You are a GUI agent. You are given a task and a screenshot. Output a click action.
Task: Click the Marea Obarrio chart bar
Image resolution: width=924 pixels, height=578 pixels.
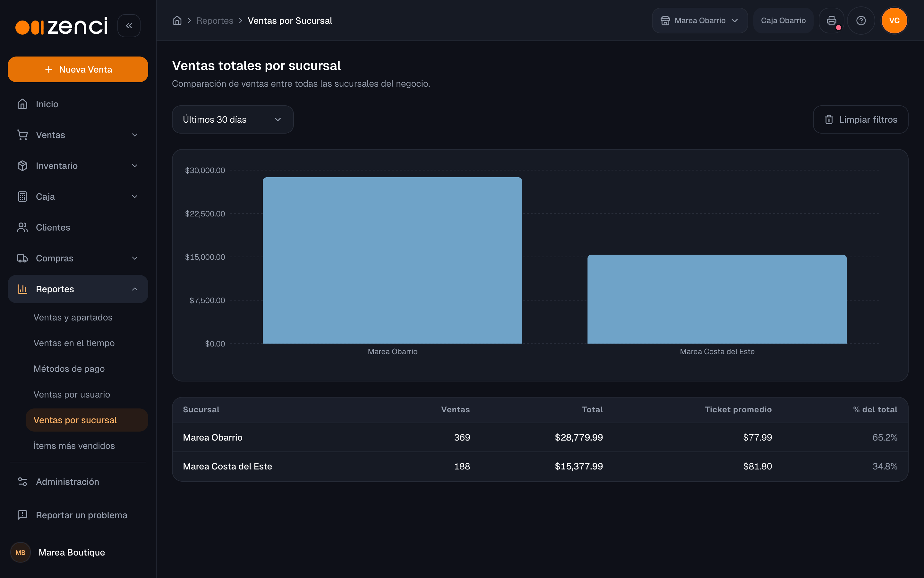pyautogui.click(x=392, y=260)
